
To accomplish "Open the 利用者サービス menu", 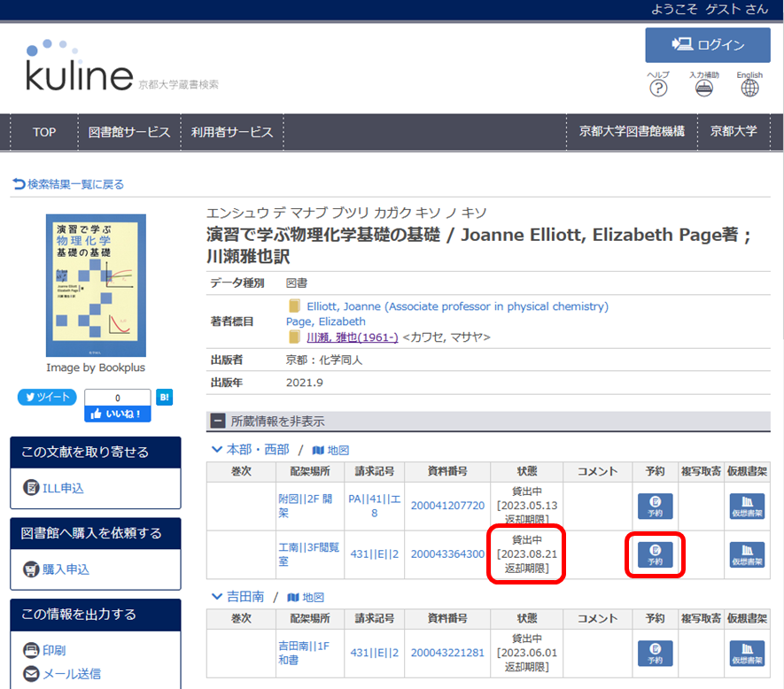I will 232,132.
